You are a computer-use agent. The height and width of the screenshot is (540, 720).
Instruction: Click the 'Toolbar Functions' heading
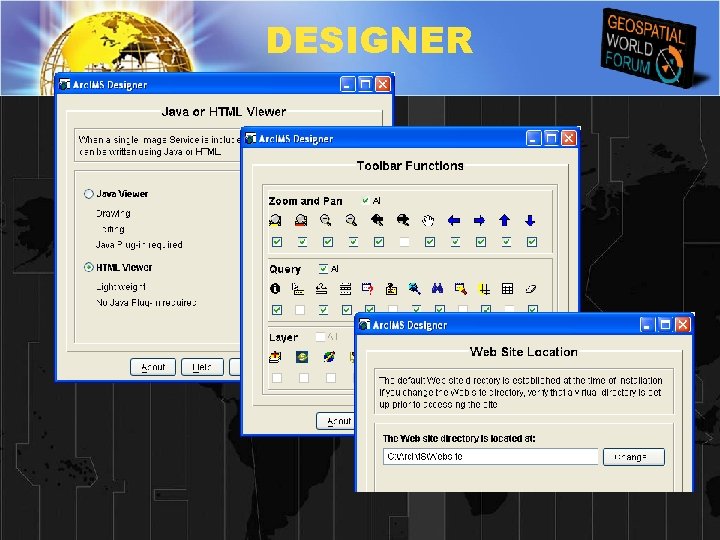pos(410,165)
